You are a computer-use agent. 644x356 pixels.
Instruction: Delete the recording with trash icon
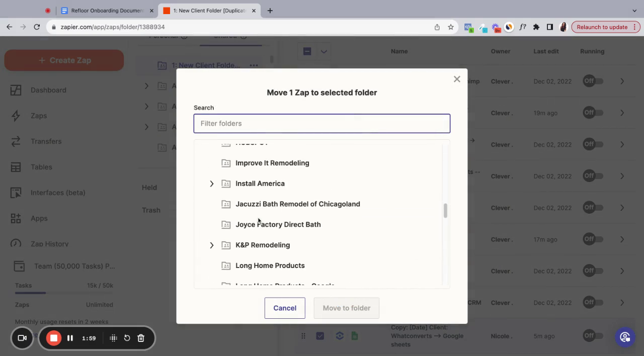(x=141, y=338)
